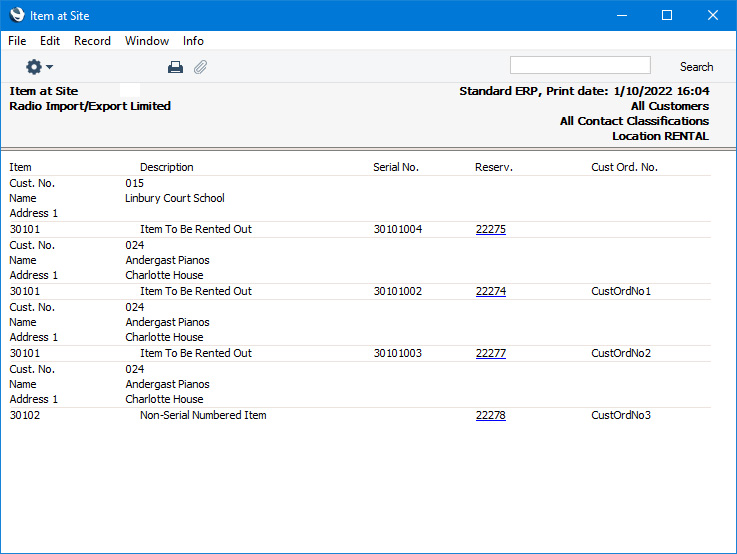
Task: Open the File menu
Action: pos(17,41)
